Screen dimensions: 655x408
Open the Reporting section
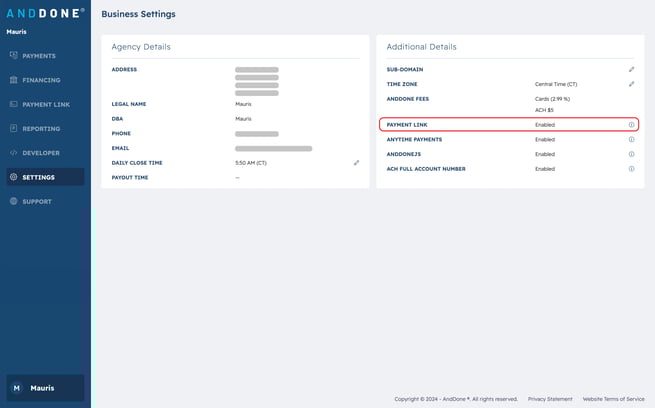tap(45, 128)
